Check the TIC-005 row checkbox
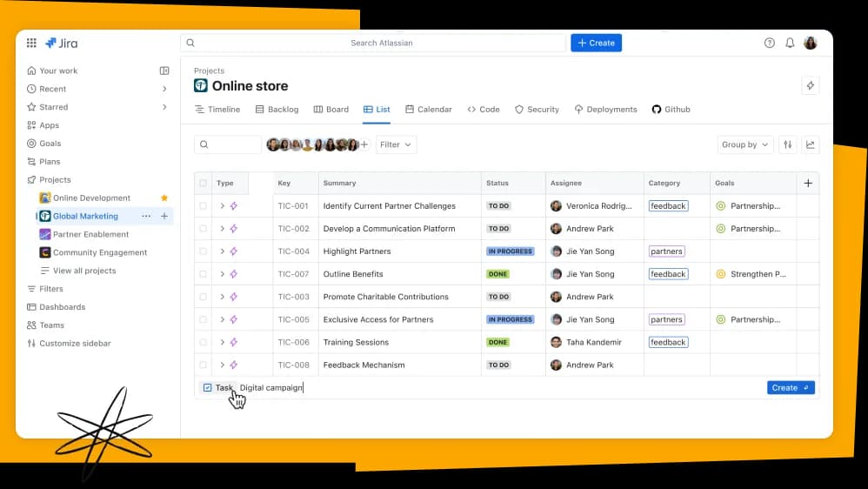The width and height of the screenshot is (868, 489). click(204, 319)
